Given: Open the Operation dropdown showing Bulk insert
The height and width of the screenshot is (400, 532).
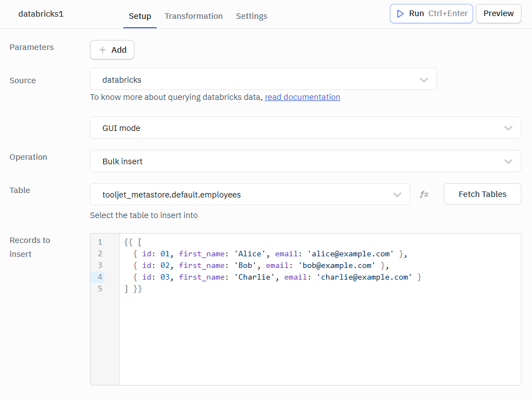Looking at the screenshot, I should [305, 161].
